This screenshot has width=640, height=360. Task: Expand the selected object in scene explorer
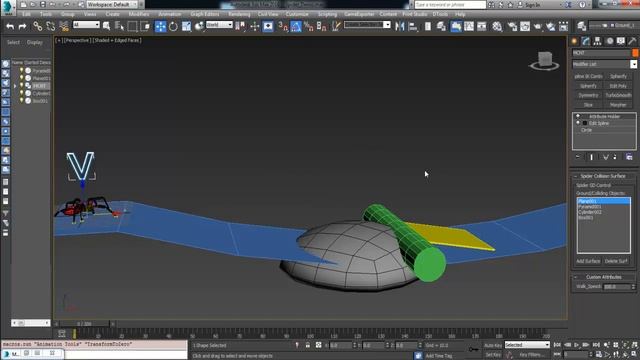pyautogui.click(x=15, y=86)
